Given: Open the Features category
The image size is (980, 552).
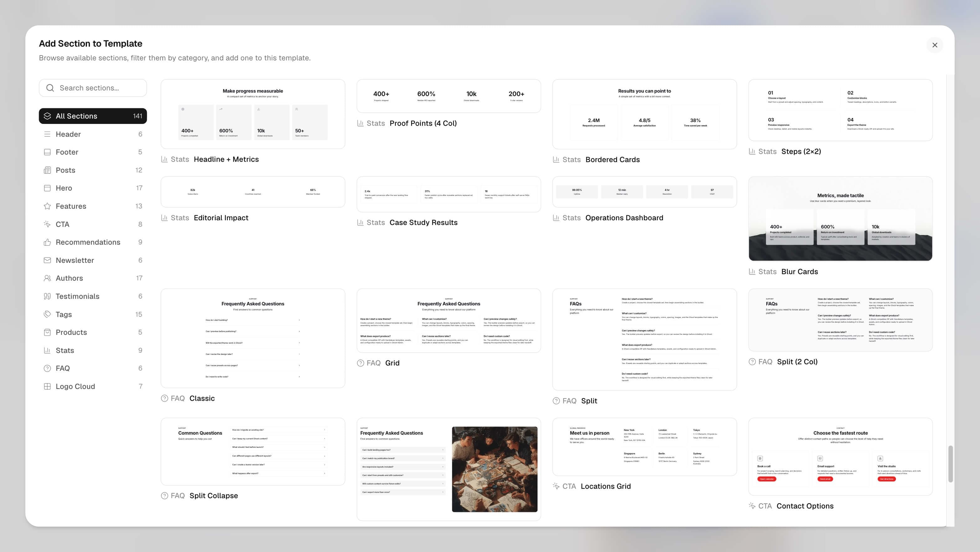Looking at the screenshot, I should pyautogui.click(x=93, y=206).
